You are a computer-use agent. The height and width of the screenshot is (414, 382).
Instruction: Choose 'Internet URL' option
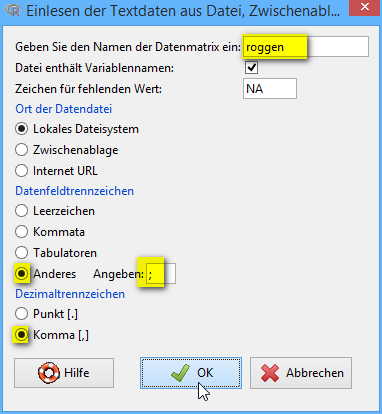21,171
